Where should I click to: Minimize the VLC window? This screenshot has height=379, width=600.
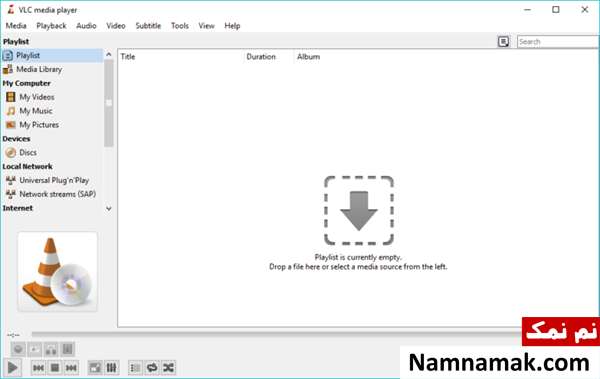pyautogui.click(x=528, y=10)
